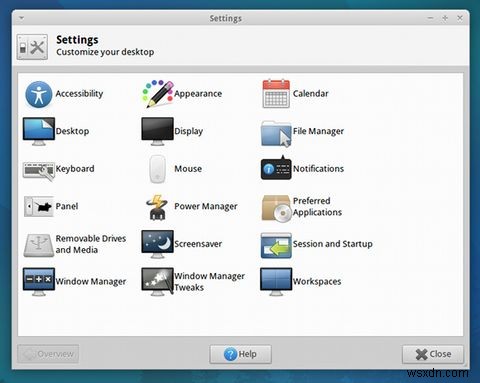The width and height of the screenshot is (480, 383).
Task: Open the File Manager folder icon
Action: pyautogui.click(x=276, y=133)
